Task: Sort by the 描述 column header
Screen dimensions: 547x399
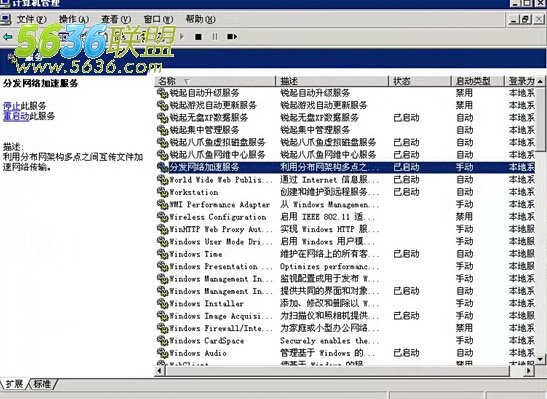Action: 332,81
